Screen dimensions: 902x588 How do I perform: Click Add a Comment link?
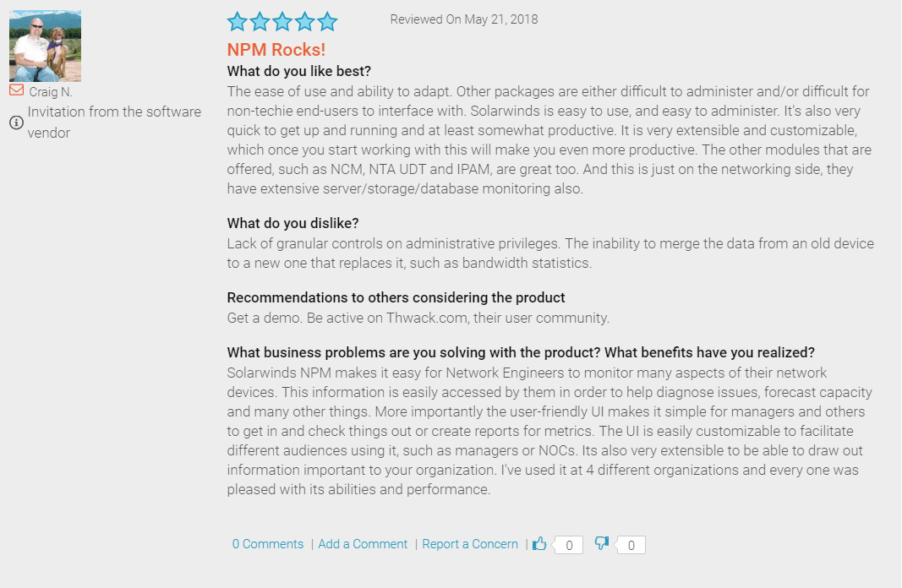[x=363, y=544]
